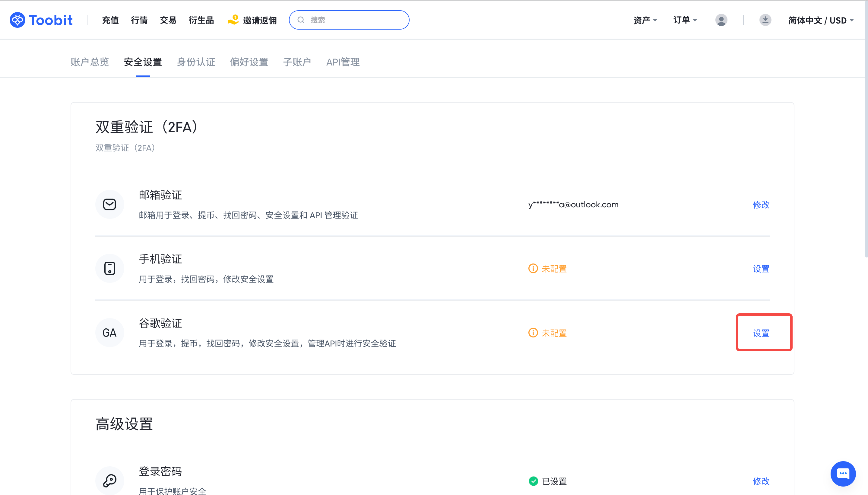Click 设置 for phone verification
The image size is (868, 495).
761,269
